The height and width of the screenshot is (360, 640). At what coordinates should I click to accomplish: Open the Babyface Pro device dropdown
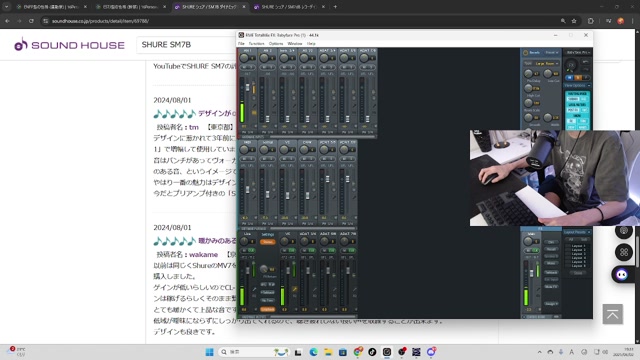tap(578, 53)
